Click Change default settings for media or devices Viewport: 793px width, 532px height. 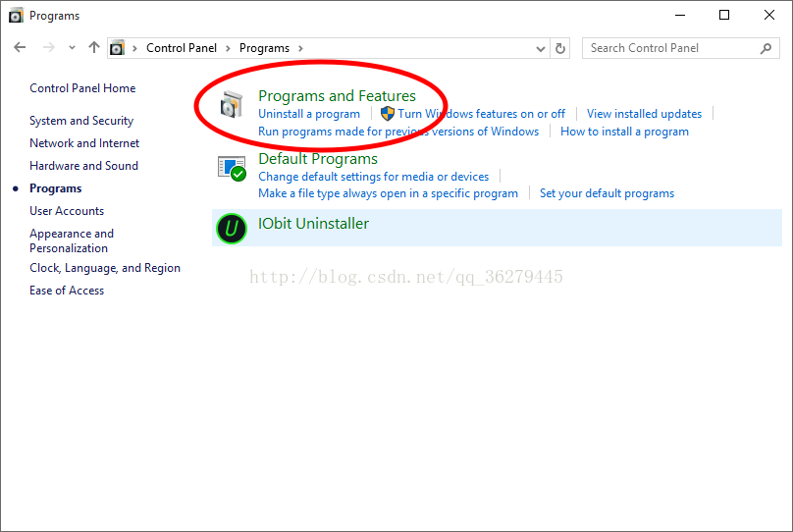(x=373, y=177)
